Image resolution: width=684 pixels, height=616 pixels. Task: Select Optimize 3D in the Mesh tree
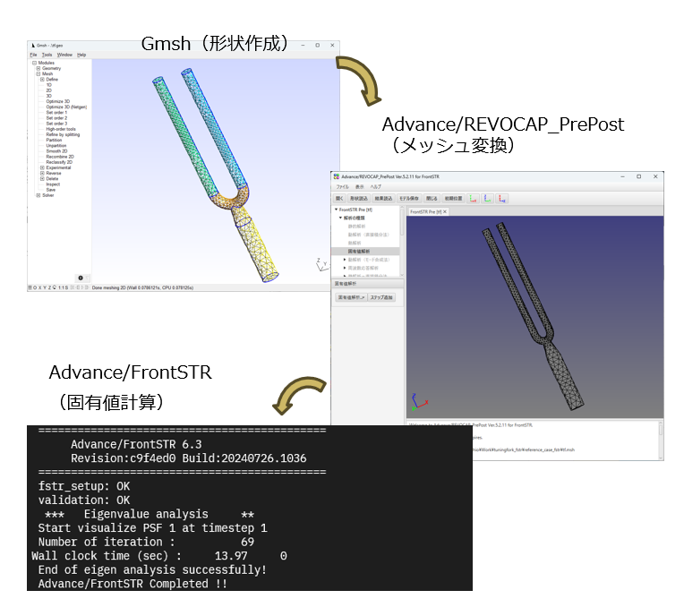click(x=58, y=101)
